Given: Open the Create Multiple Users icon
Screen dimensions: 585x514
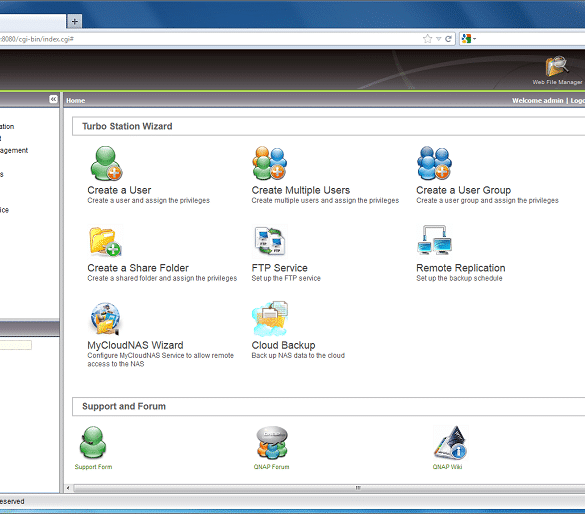Looking at the screenshot, I should 269,163.
